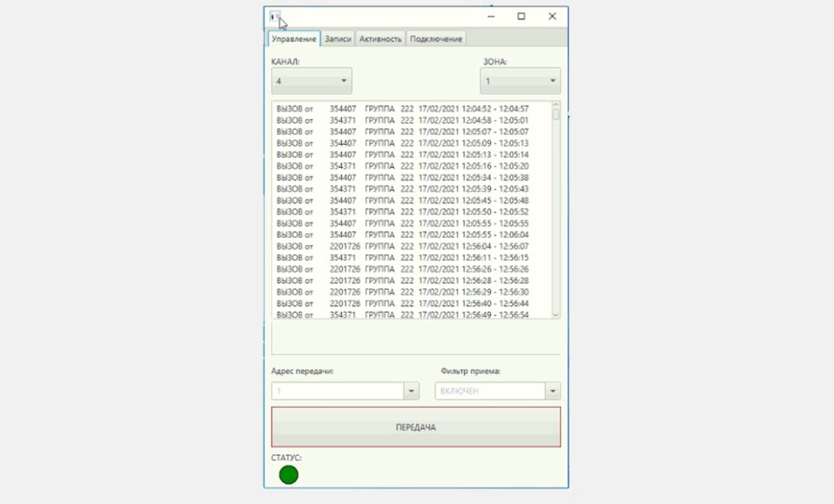The height and width of the screenshot is (504, 834).
Task: Expand the Адрес передачи dropdown arrow
Action: pos(411,392)
